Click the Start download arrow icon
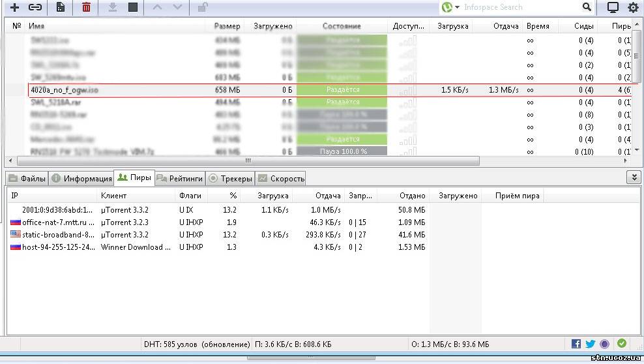The image size is (644, 364). pyautogui.click(x=112, y=7)
